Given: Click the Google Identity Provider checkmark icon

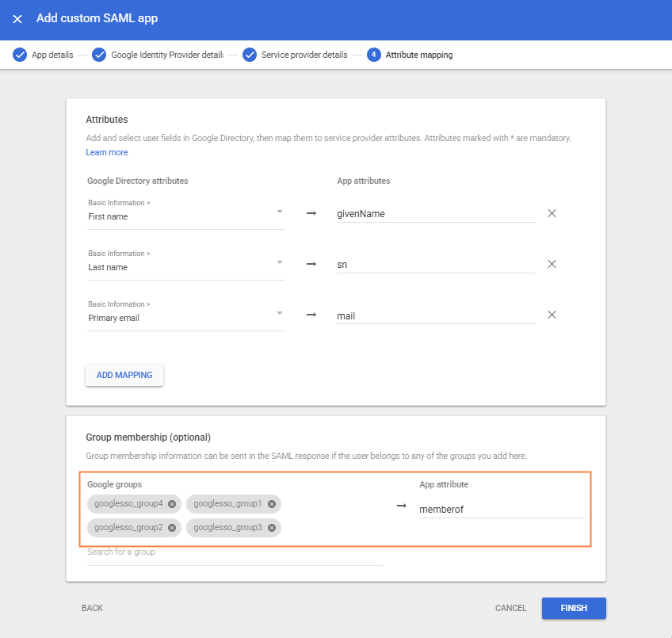Looking at the screenshot, I should (x=99, y=55).
